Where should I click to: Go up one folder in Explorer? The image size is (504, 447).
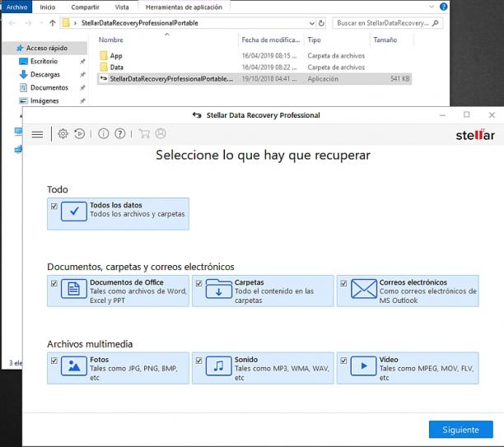tap(53, 23)
